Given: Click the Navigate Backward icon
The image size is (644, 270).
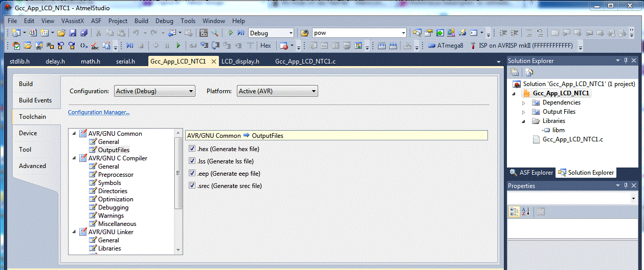Looking at the screenshot, I should point(171,33).
